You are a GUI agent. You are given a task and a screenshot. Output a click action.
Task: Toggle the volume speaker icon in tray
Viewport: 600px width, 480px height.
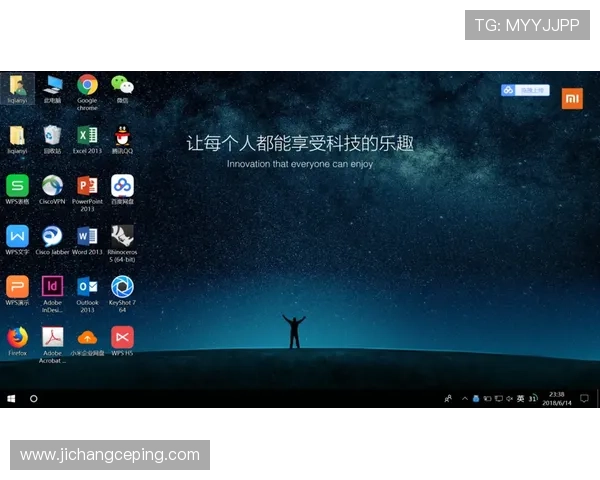511,398
